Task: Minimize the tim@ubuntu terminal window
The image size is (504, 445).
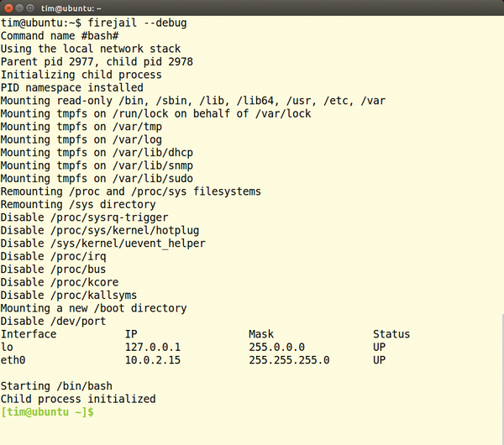Action: 19,8
